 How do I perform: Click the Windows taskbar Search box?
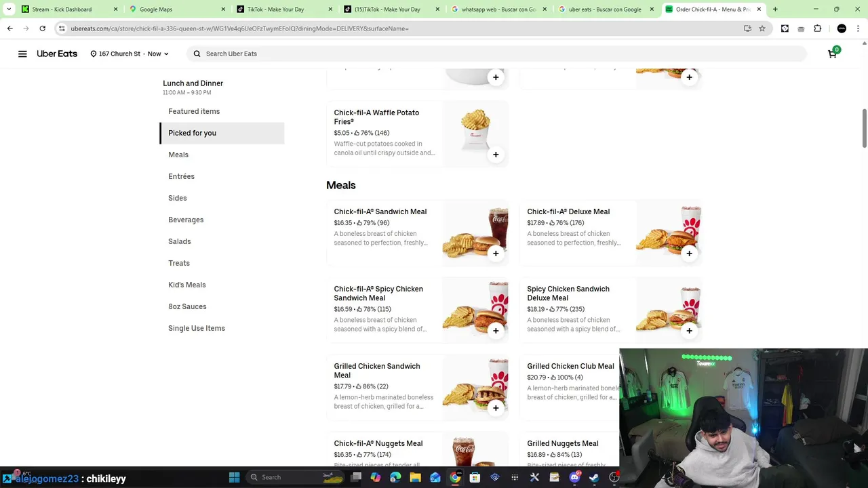point(294,477)
